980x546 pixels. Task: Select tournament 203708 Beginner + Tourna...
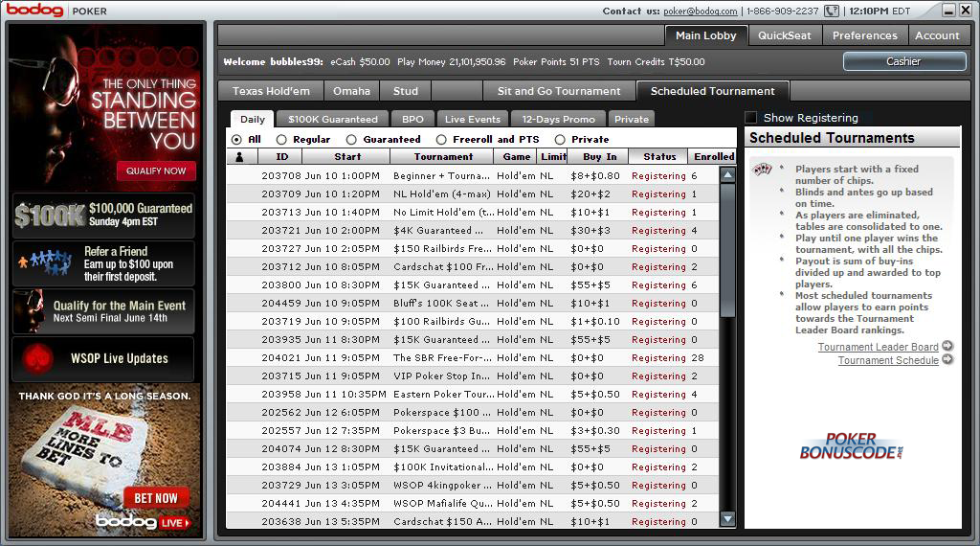(x=473, y=176)
